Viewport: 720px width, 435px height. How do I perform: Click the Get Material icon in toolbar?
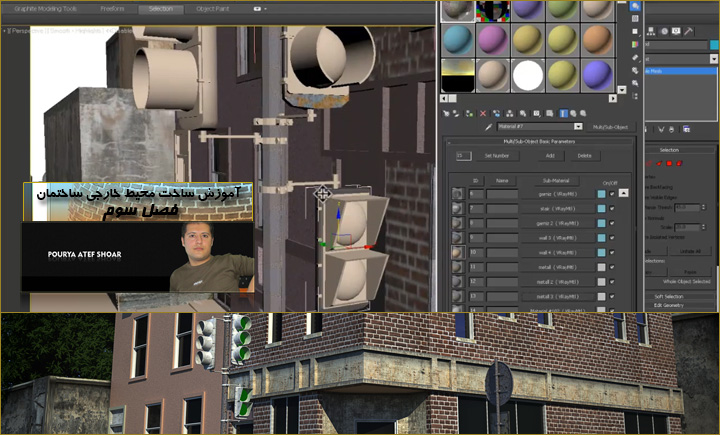(448, 113)
